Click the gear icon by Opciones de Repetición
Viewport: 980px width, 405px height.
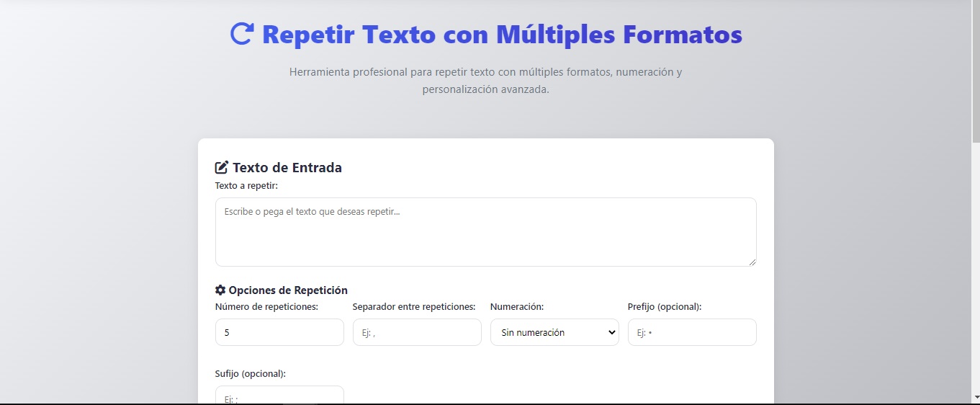220,290
